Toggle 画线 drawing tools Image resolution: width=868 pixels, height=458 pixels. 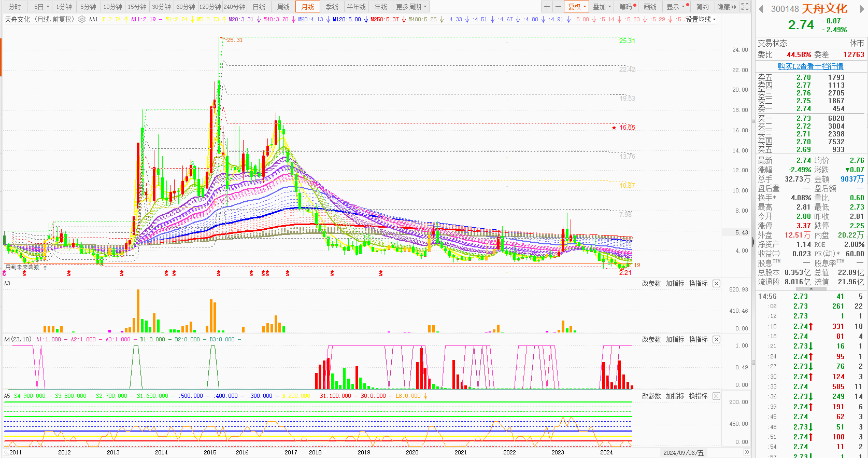[x=650, y=7]
